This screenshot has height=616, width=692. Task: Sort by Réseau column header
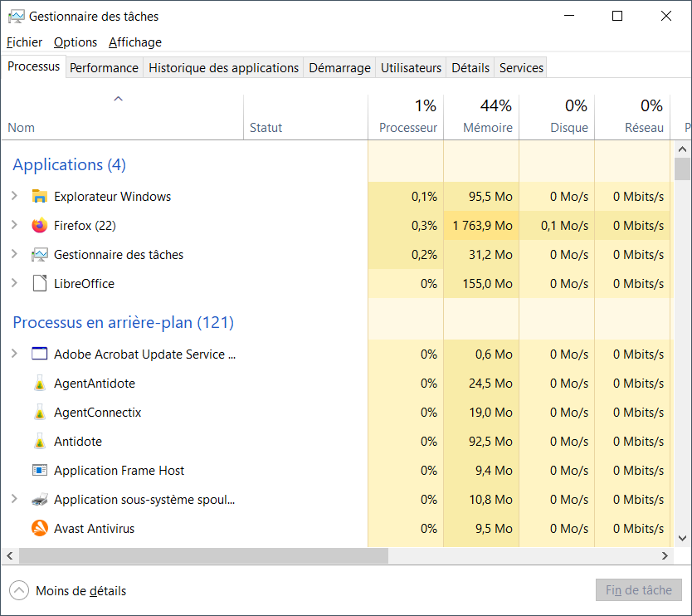point(632,117)
